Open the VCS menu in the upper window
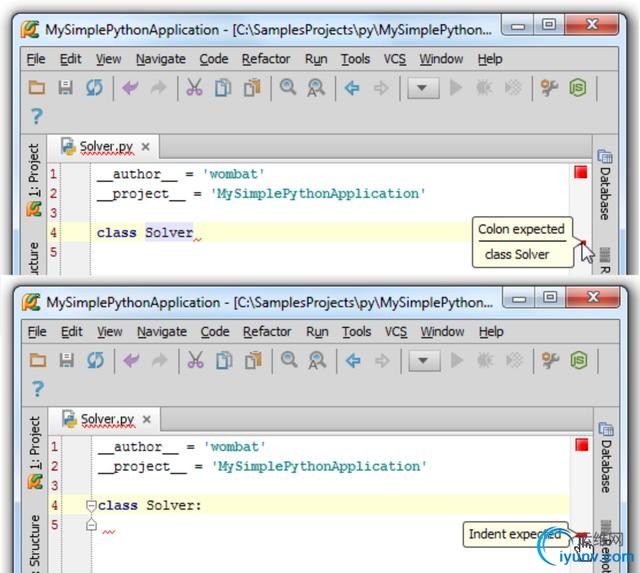Screen dimensions: 640x573 (395, 59)
